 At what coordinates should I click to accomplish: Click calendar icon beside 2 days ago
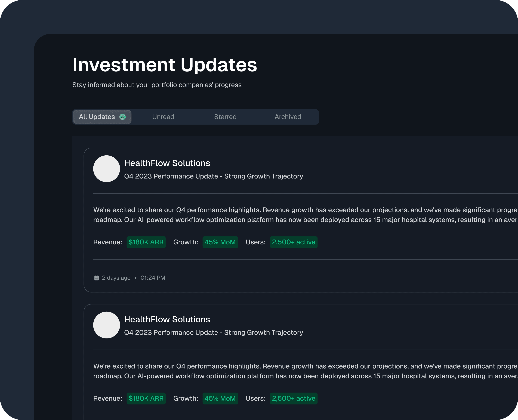tap(96, 278)
